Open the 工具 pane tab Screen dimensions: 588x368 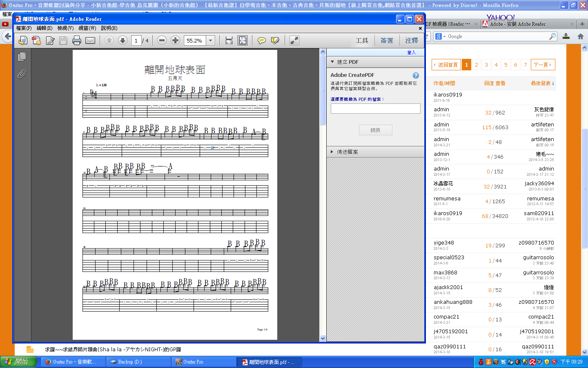362,40
